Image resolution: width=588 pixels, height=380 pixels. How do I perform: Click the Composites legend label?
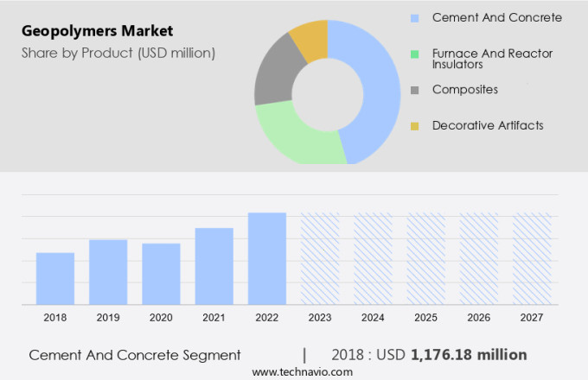[x=465, y=90]
